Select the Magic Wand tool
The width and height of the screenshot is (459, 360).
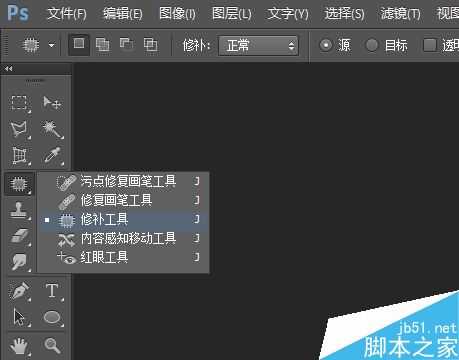click(52, 130)
